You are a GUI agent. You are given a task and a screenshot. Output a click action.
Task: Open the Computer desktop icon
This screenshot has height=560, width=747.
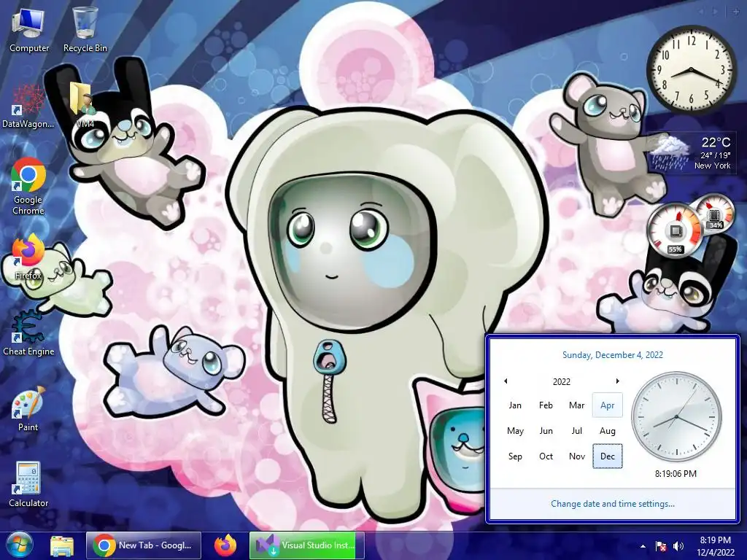tap(28, 29)
